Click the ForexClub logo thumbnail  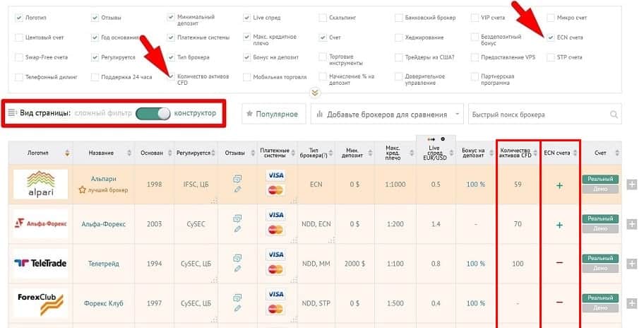[x=41, y=303]
